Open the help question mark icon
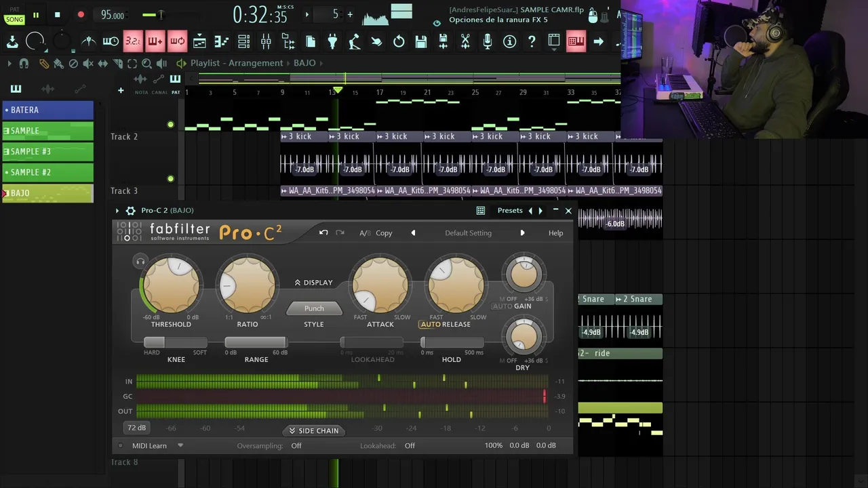868x488 pixels. click(532, 42)
